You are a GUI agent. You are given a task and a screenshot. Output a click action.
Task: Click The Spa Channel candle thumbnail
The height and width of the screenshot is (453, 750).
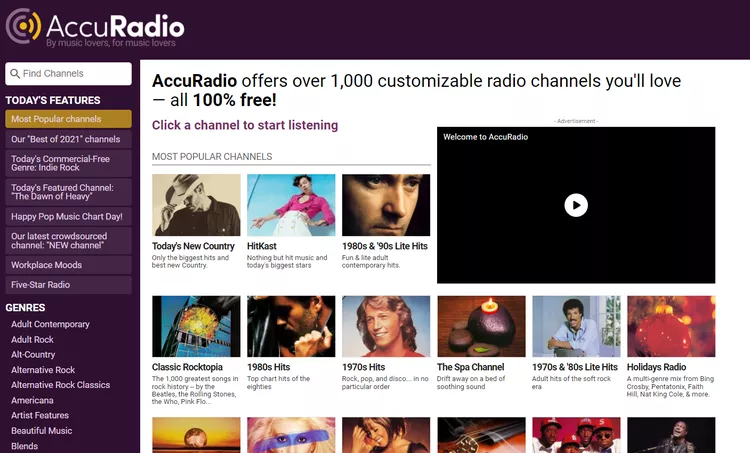coord(481,326)
